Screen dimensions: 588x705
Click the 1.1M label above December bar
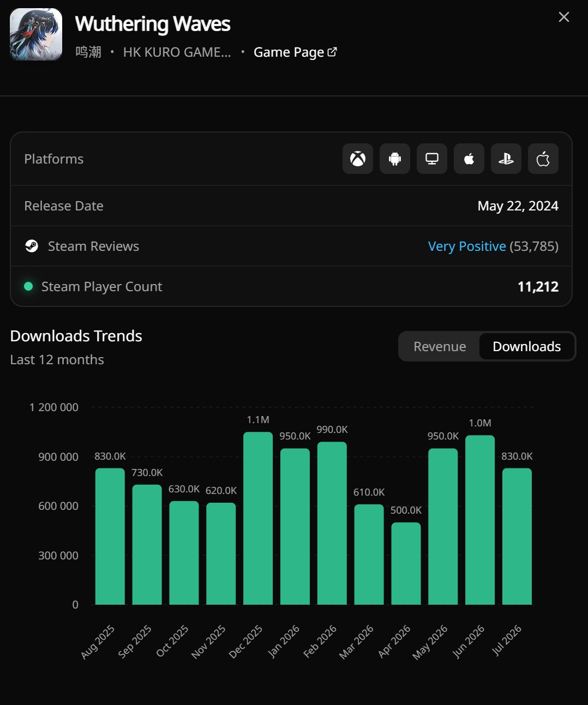point(258,420)
